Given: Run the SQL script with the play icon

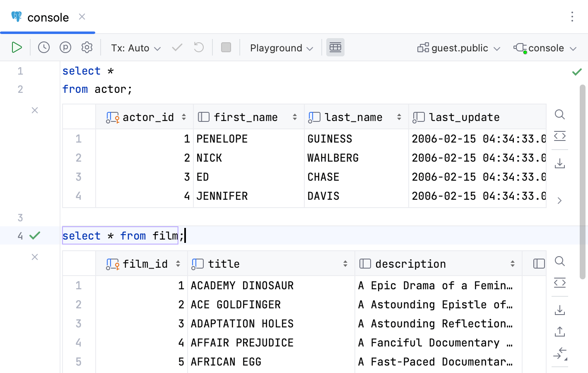Looking at the screenshot, I should click(17, 47).
